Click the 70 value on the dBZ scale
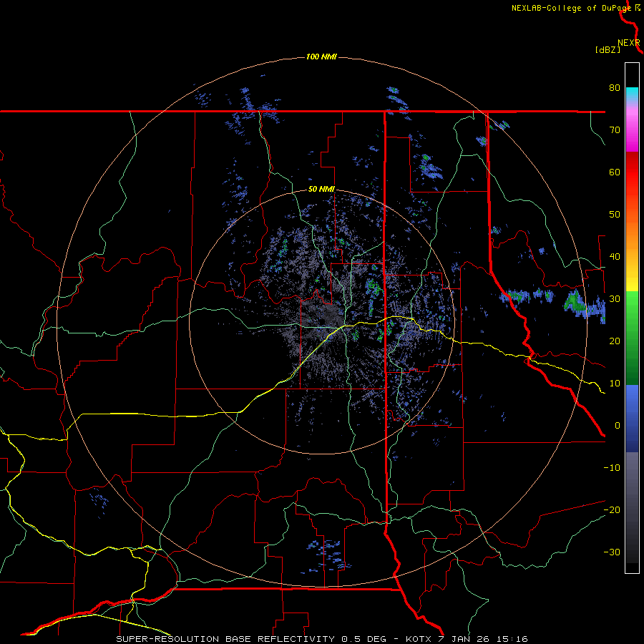 615,130
